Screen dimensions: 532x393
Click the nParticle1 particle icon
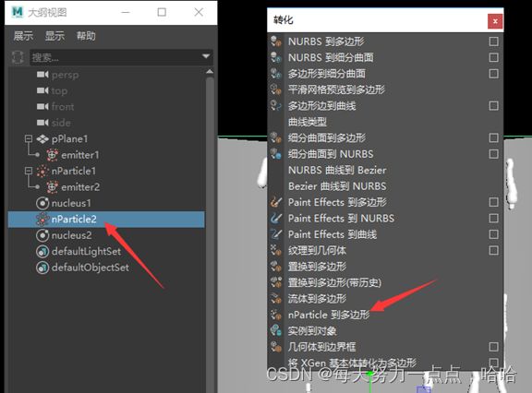42,171
